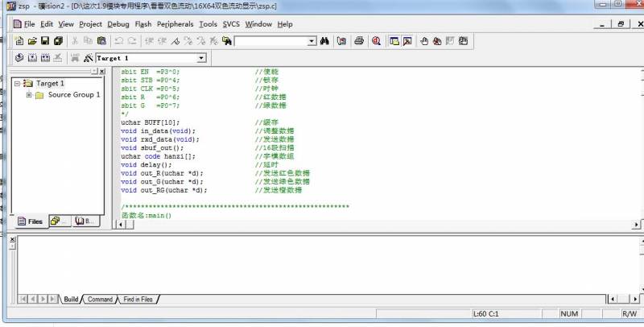Image resolution: width=644 pixels, height=327 pixels.
Task: Click the Print icon in the toolbar
Action: click(x=359, y=40)
